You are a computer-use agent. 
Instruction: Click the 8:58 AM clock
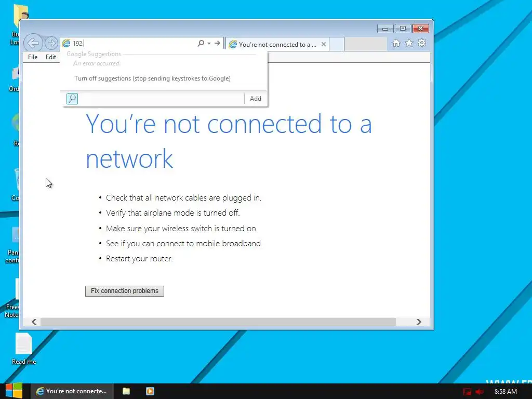(506, 392)
